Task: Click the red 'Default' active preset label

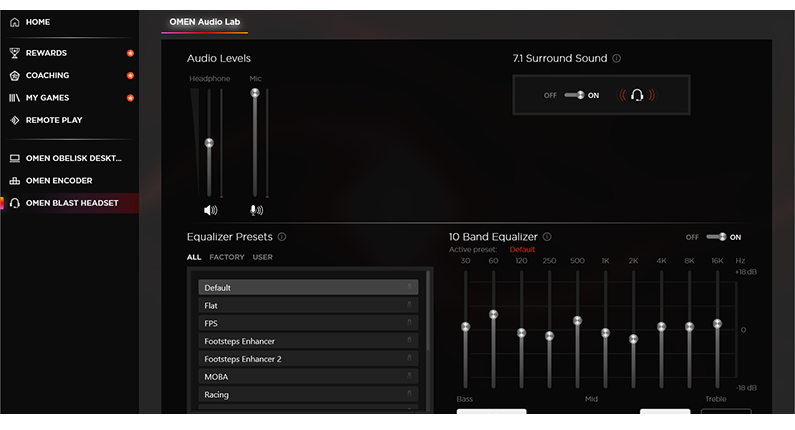Action: 522,249
